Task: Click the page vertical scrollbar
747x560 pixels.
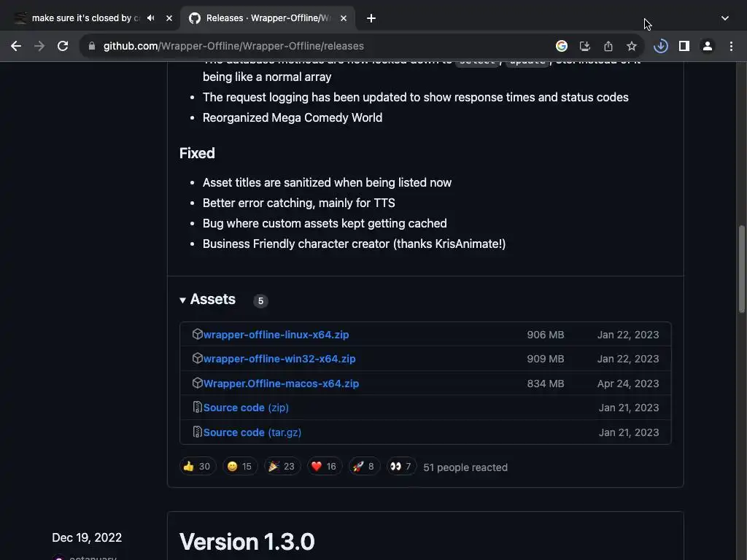Action: point(742,270)
